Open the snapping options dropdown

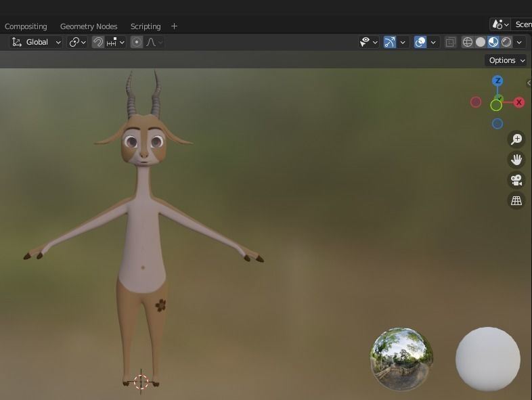point(115,42)
